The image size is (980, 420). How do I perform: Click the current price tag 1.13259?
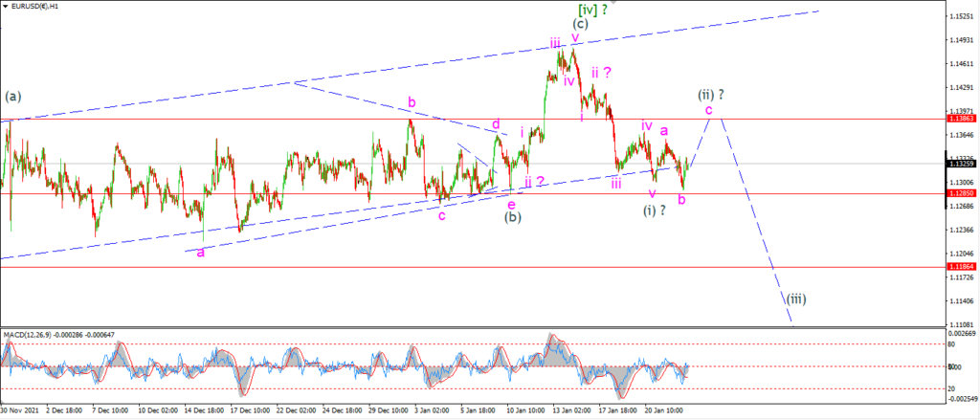point(961,164)
